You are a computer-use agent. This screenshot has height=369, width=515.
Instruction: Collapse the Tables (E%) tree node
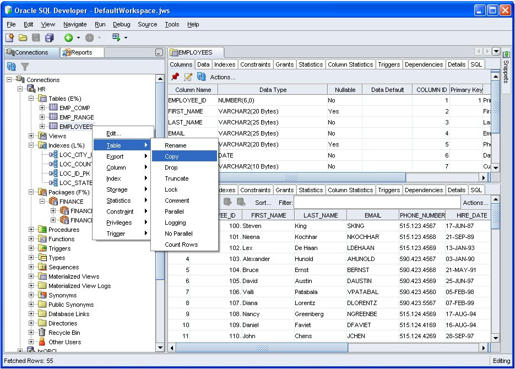(x=31, y=98)
